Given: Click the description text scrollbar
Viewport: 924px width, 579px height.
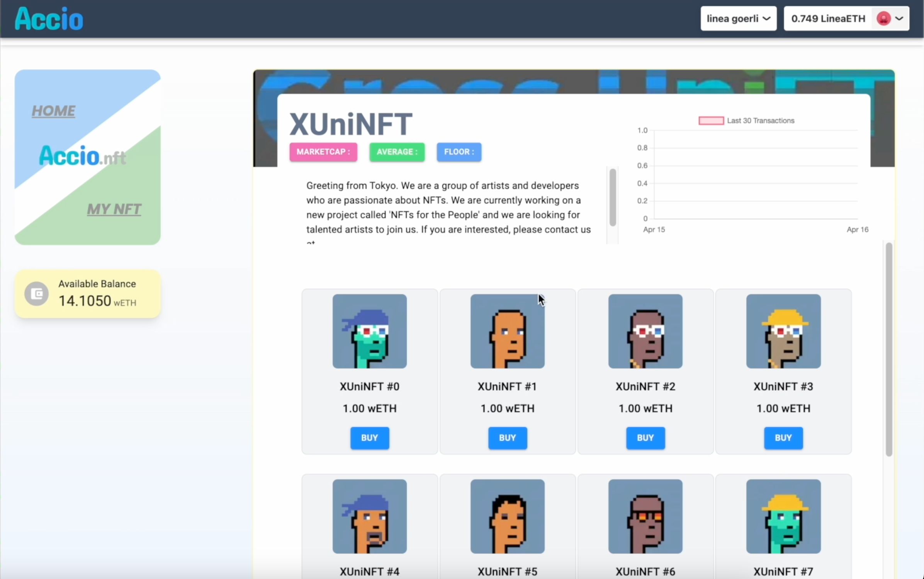Looking at the screenshot, I should tap(613, 197).
